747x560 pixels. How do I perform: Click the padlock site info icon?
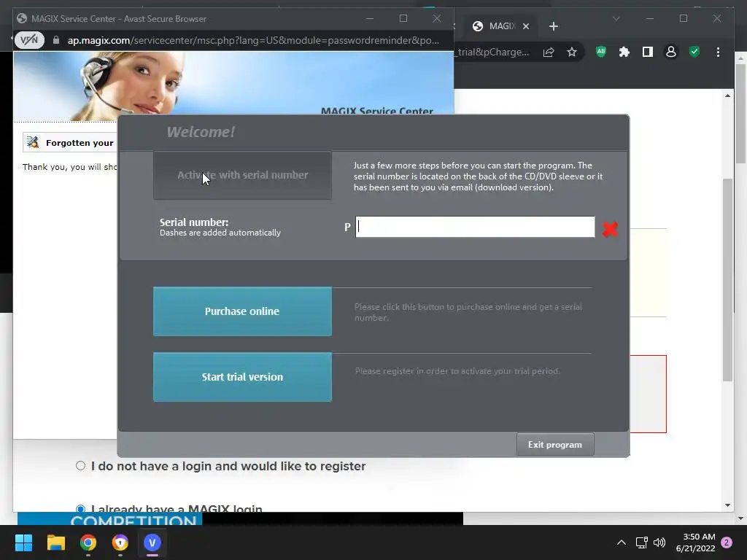coord(56,40)
